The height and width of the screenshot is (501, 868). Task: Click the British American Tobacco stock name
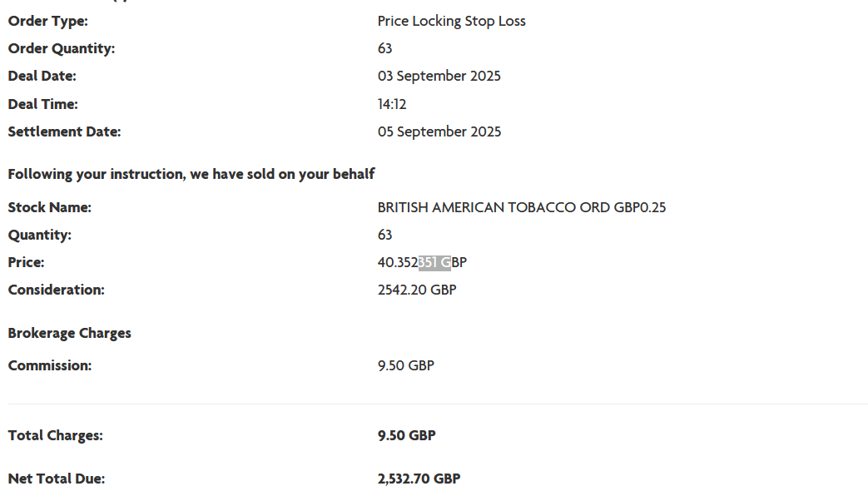[521, 207]
